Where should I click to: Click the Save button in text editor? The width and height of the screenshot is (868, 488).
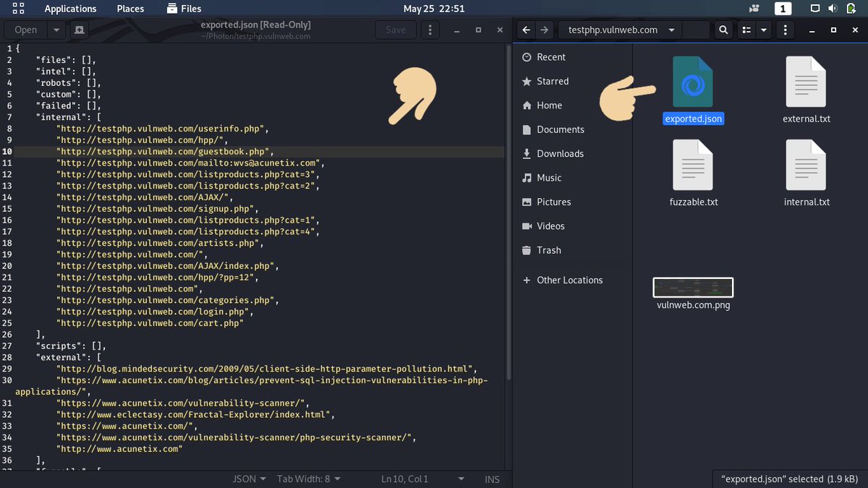[396, 30]
